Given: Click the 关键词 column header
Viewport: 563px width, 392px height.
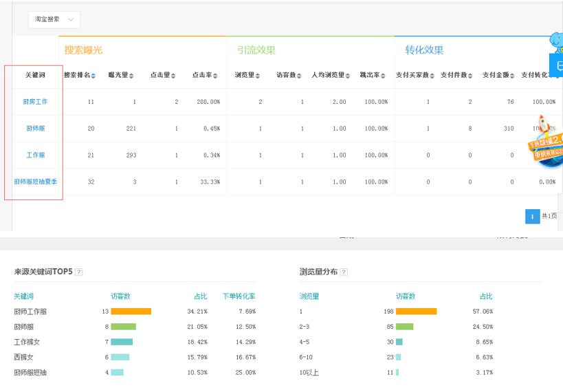Looking at the screenshot, I should 35,75.
